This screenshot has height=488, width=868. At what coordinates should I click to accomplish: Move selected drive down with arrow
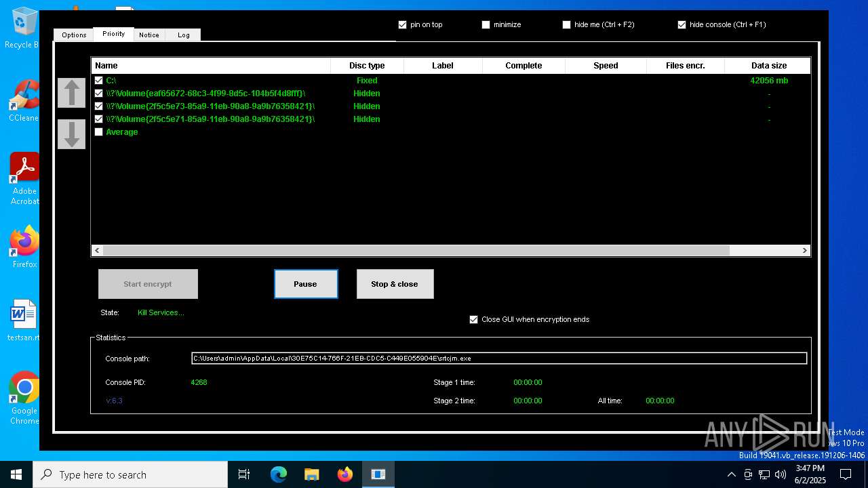(71, 134)
